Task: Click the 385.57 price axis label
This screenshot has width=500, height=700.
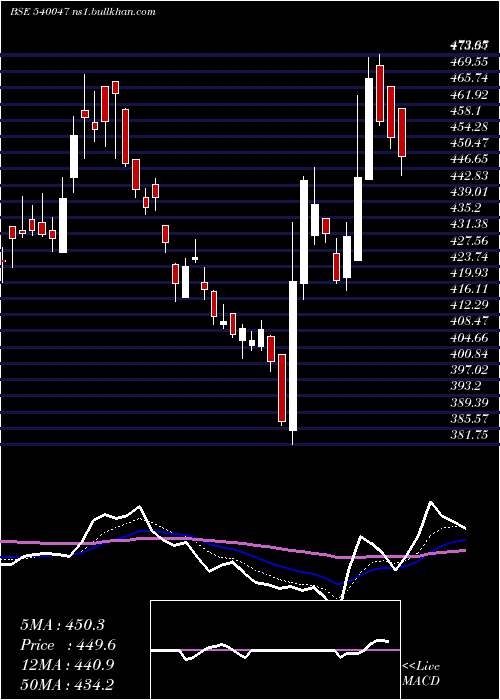Action: point(469,418)
